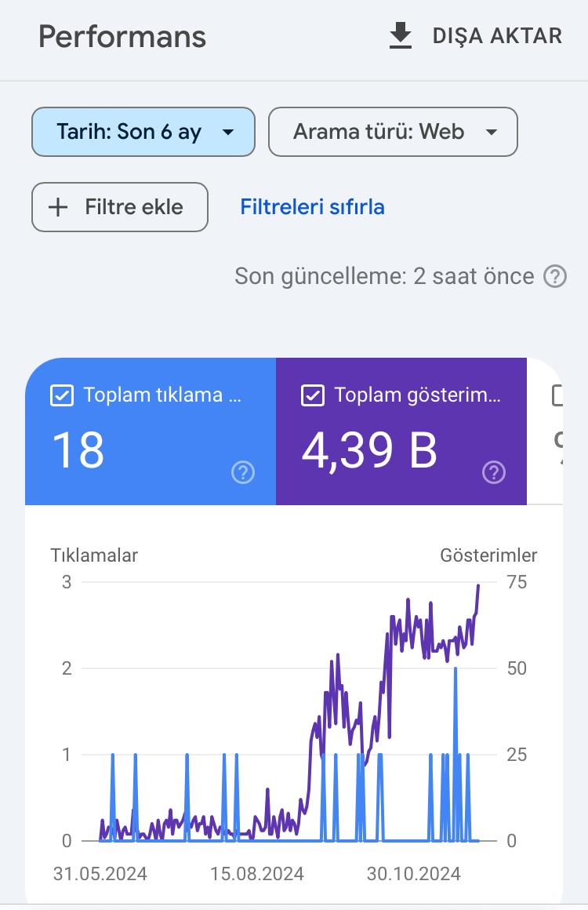Select the Toplam gösterim metric card

click(401, 431)
